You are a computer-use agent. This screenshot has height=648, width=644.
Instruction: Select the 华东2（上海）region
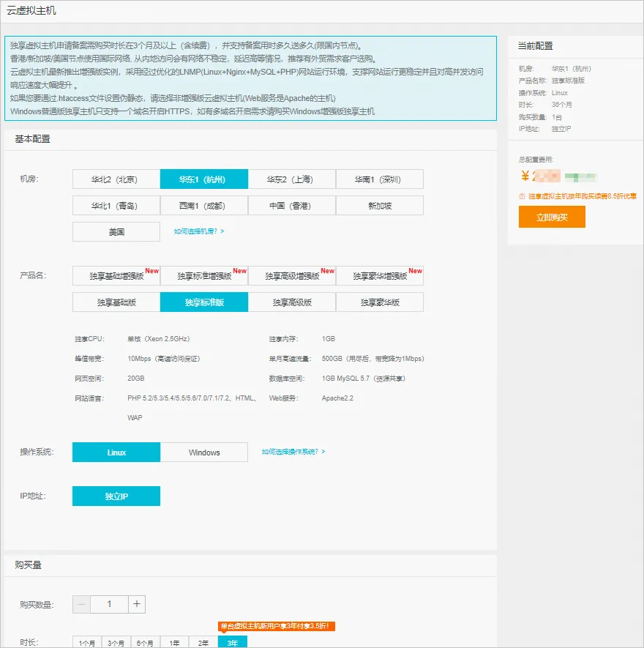click(291, 179)
